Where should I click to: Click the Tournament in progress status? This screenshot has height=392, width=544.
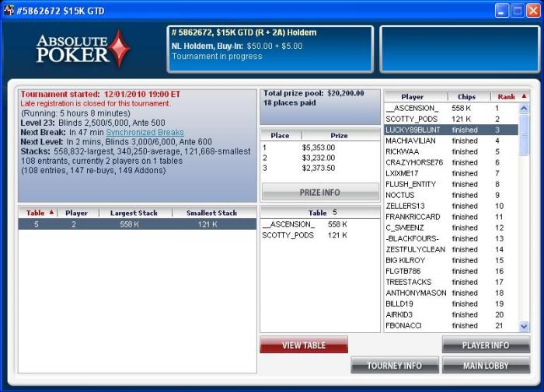coord(217,56)
